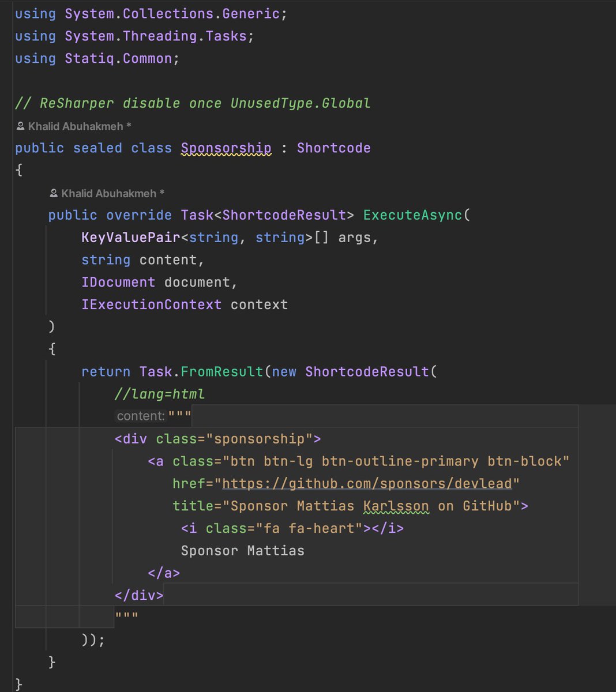This screenshot has height=692, width=616.
Task: Click Task.FromResult call
Action: pos(201,372)
